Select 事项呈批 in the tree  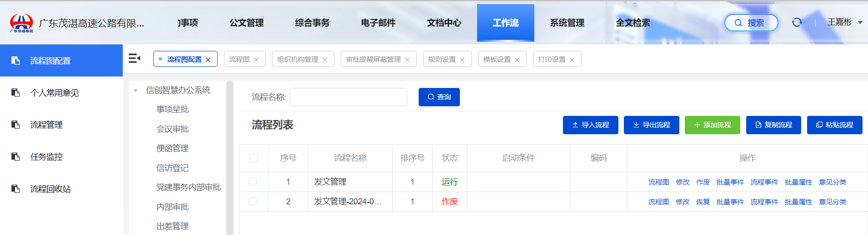[173, 109]
